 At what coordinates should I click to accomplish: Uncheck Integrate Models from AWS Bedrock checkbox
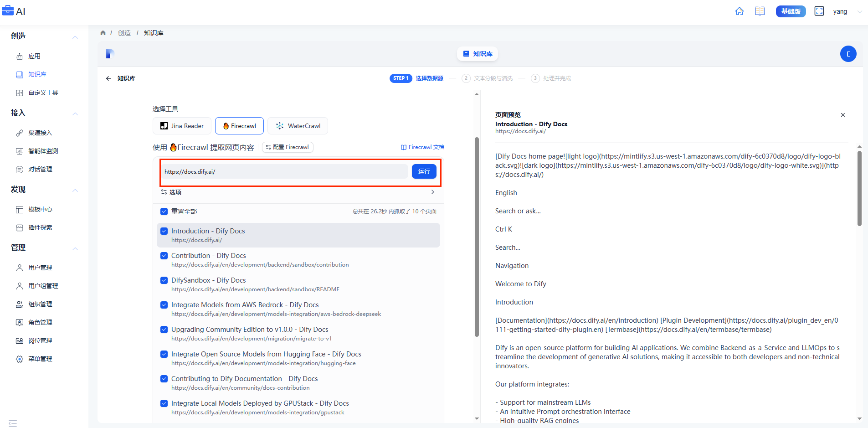[164, 305]
